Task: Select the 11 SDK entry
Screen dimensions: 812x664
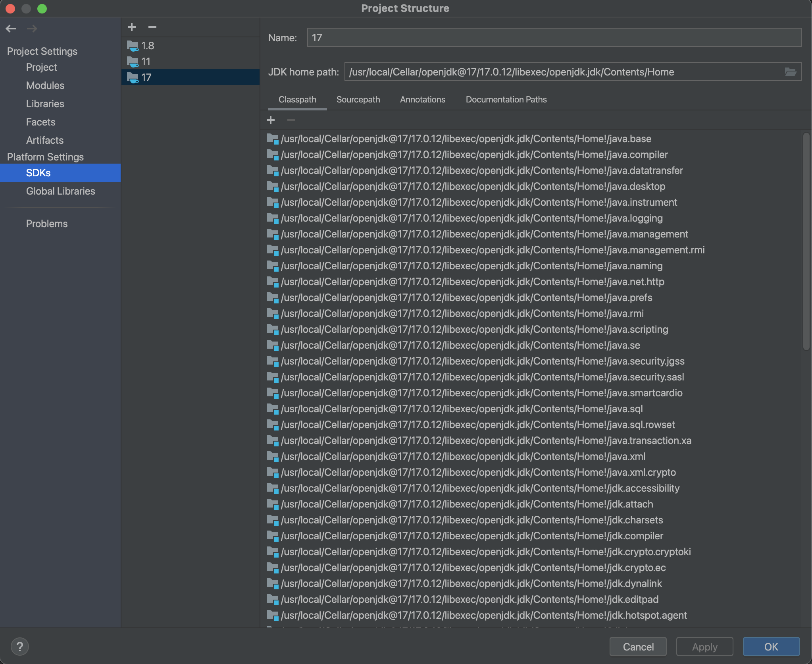Action: coord(146,62)
